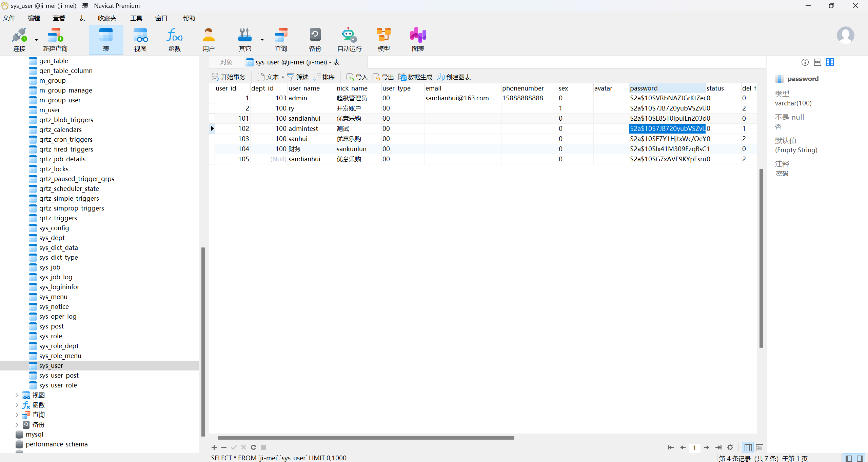Viewport: 868px width, 462px height.
Task: Add a new record with plus icon
Action: click(214, 447)
